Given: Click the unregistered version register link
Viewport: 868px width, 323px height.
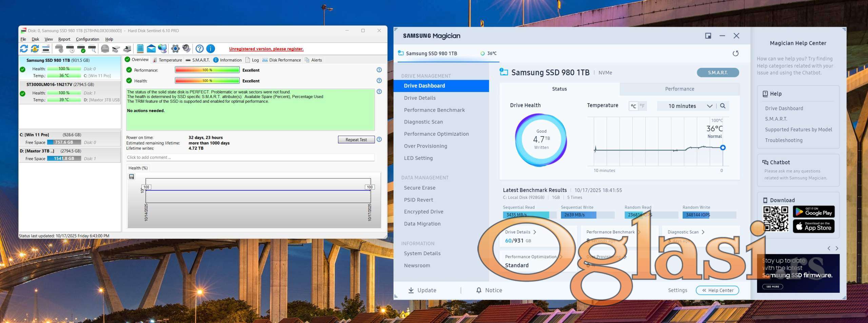Looking at the screenshot, I should tap(266, 49).
